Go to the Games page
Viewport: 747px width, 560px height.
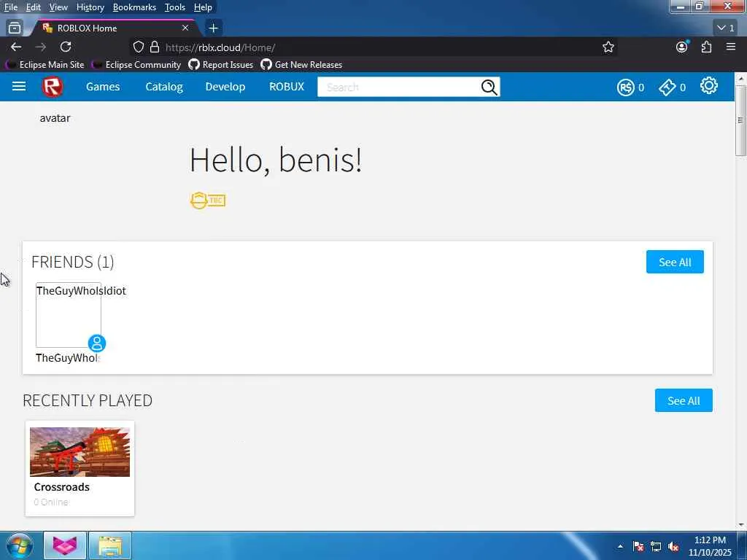[103, 87]
